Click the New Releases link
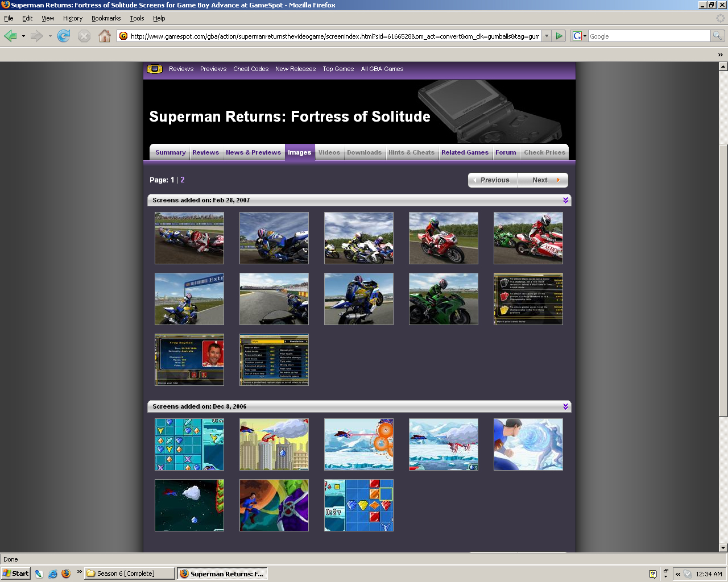 pos(295,69)
